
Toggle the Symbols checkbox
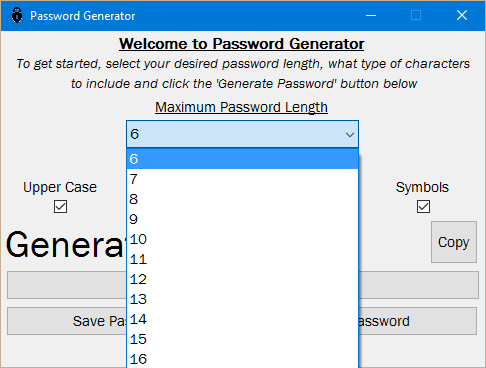click(x=423, y=207)
